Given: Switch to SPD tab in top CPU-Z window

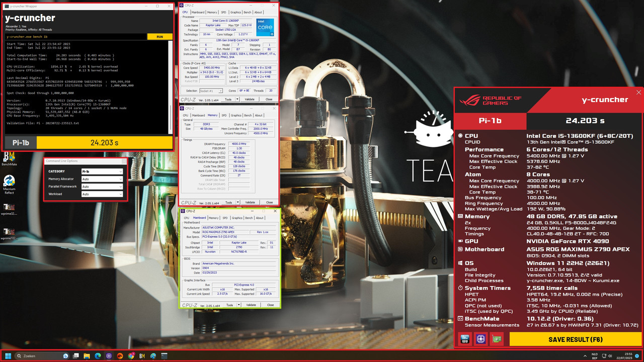Looking at the screenshot, I should point(224,12).
